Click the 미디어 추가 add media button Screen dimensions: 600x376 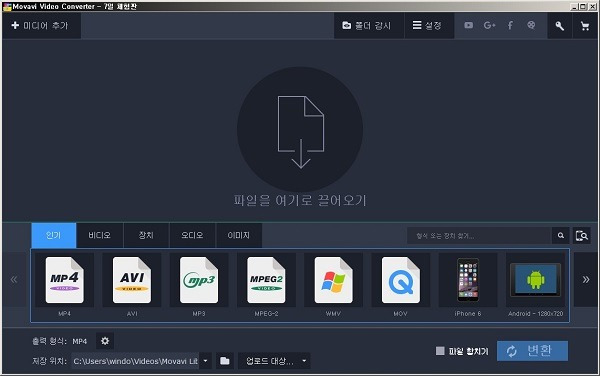[x=41, y=26]
